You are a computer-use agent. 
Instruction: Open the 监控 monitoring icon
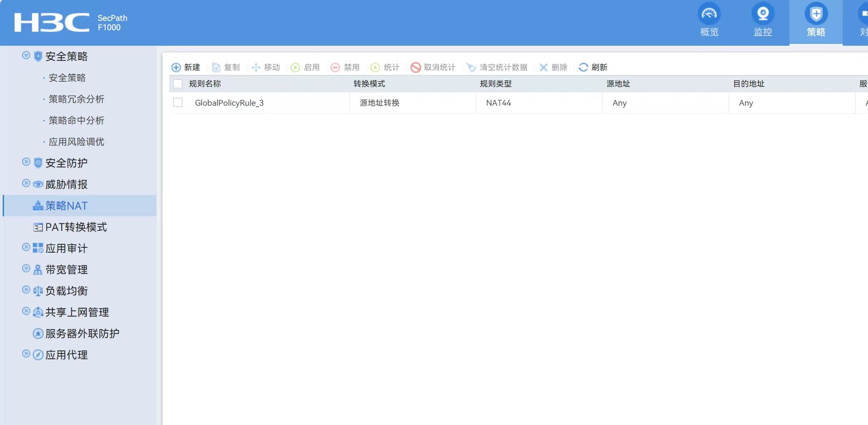point(762,14)
